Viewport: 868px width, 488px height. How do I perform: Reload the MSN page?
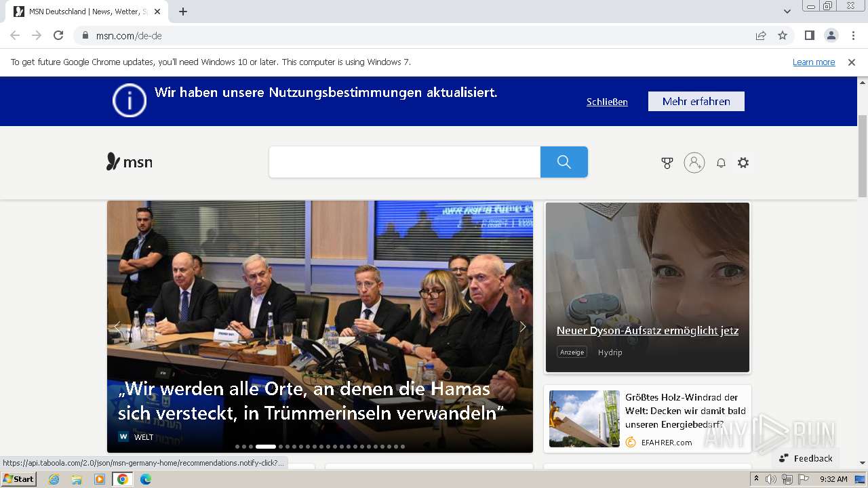(58, 35)
